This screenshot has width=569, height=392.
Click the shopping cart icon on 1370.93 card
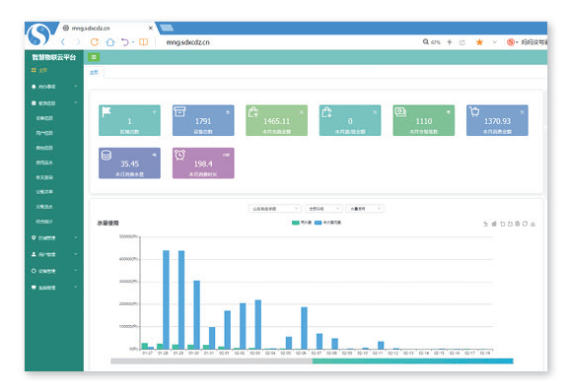pyautogui.click(x=474, y=111)
